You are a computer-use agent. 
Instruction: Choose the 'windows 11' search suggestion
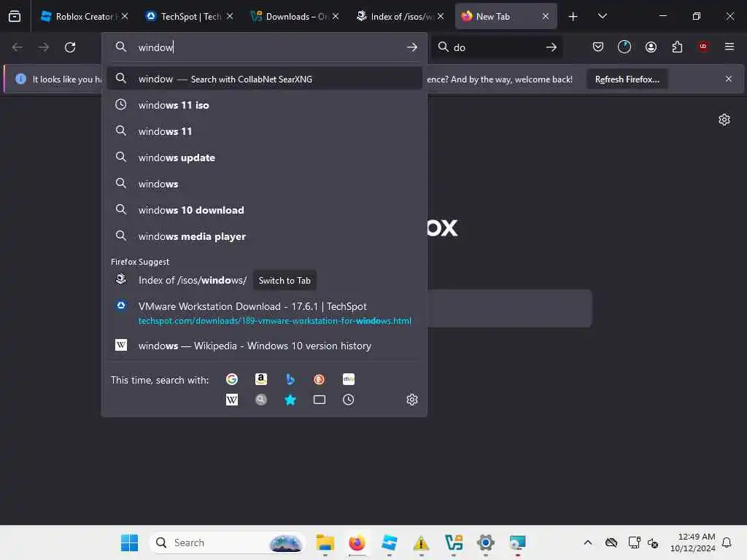[264, 131]
